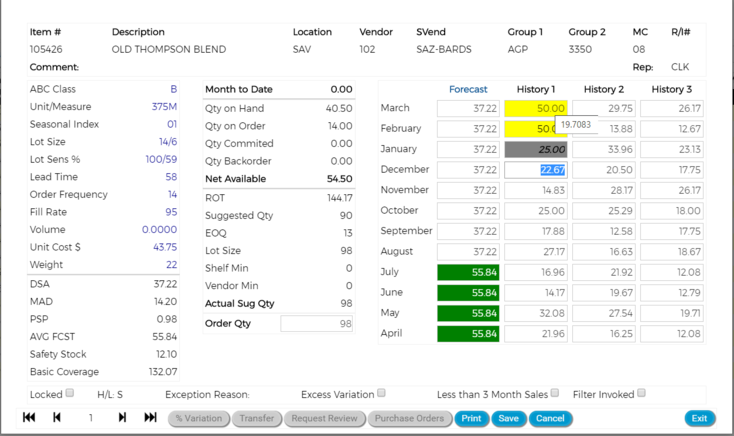Image resolution: width=734 pixels, height=436 pixels.
Task: Click the Order Qty input field
Action: coord(318,324)
